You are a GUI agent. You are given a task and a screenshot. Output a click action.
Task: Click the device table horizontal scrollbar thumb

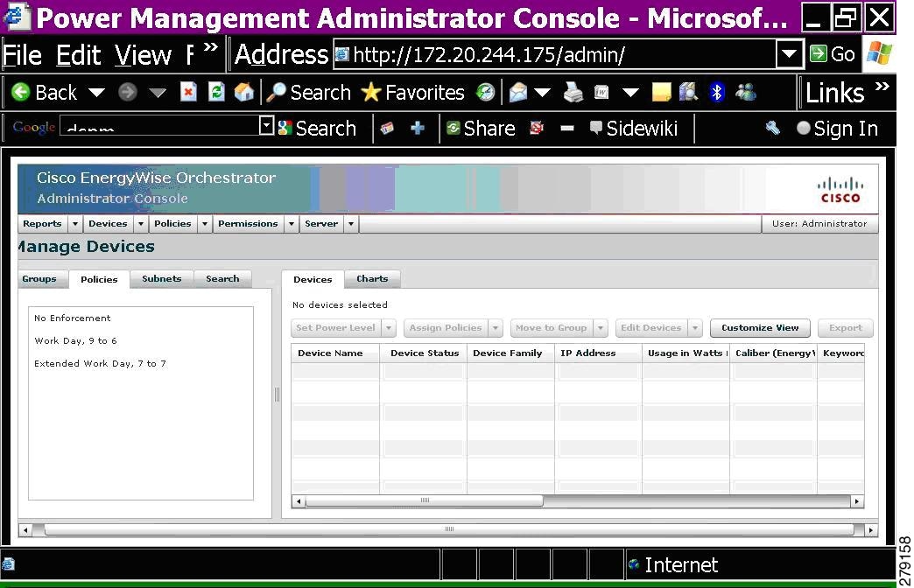pyautogui.click(x=425, y=500)
